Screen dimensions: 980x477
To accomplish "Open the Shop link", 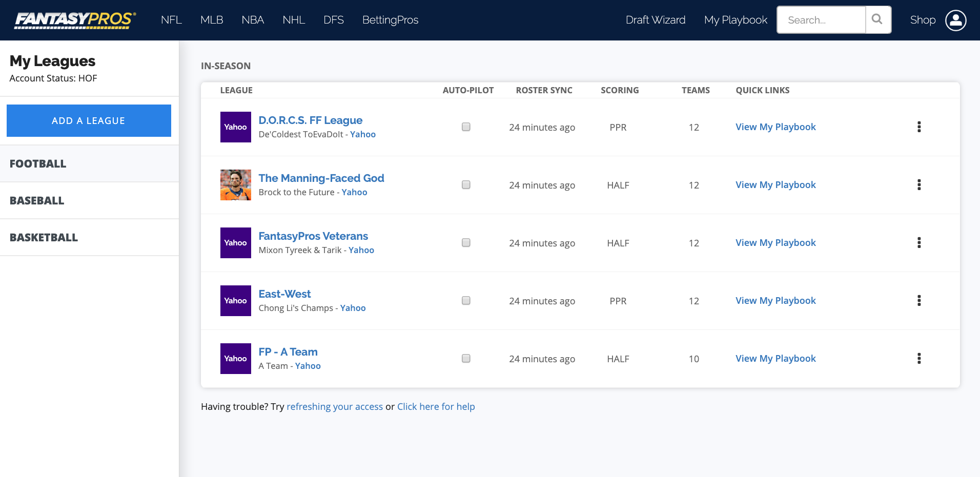I will pos(923,20).
